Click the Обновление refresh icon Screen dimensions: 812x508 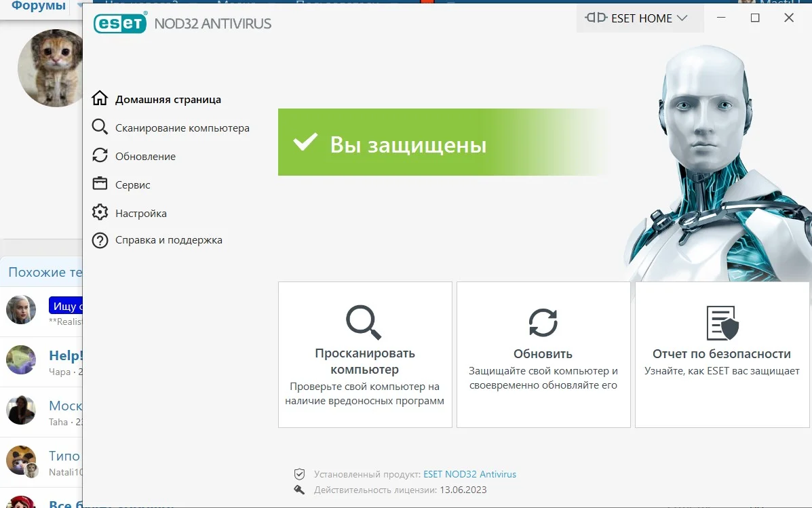click(100, 155)
